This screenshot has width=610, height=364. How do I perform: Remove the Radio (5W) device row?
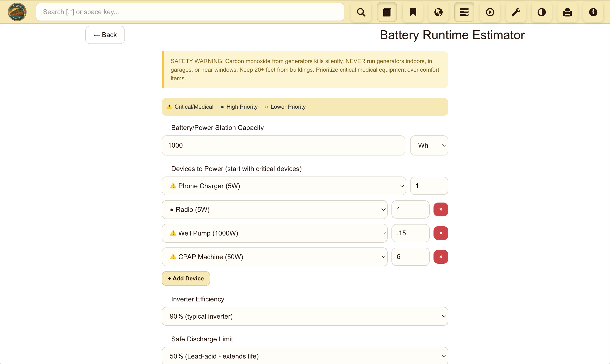[440, 209]
